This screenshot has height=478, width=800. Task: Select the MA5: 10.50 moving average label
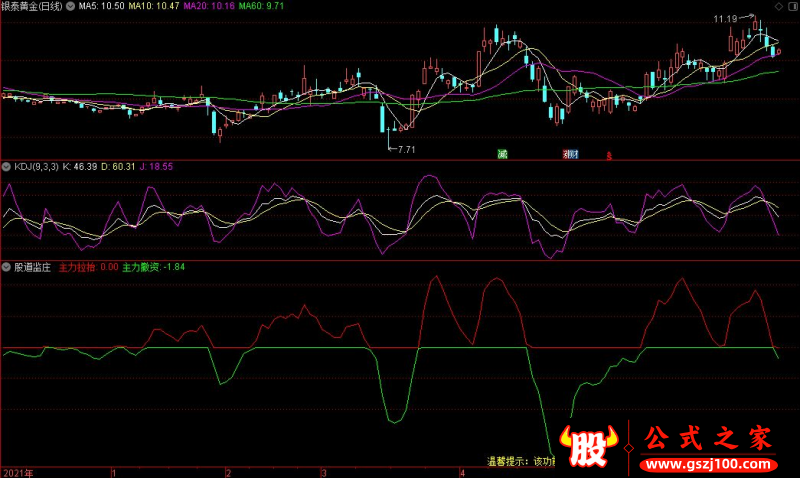101,6
